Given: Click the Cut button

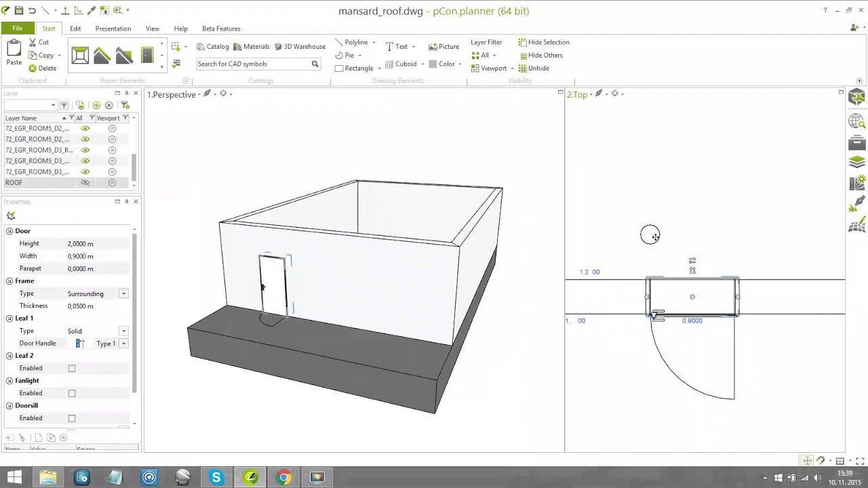Looking at the screenshot, I should 39,42.
